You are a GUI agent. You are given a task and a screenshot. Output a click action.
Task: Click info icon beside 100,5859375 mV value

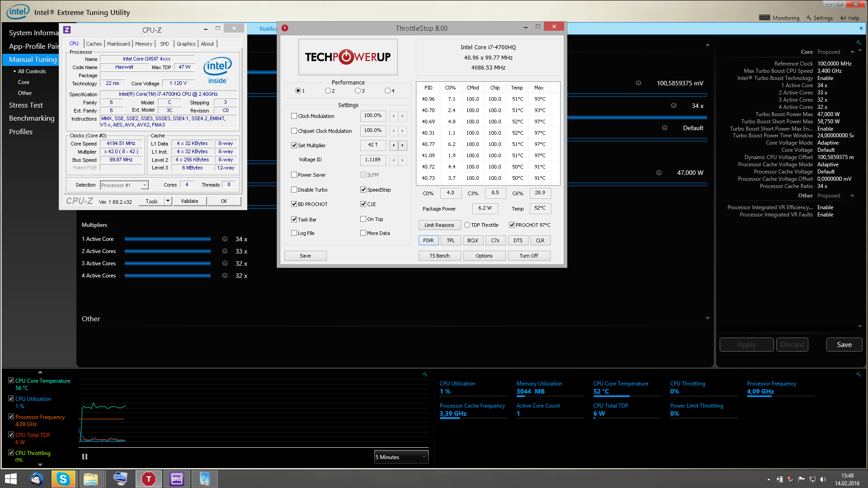[x=638, y=83]
